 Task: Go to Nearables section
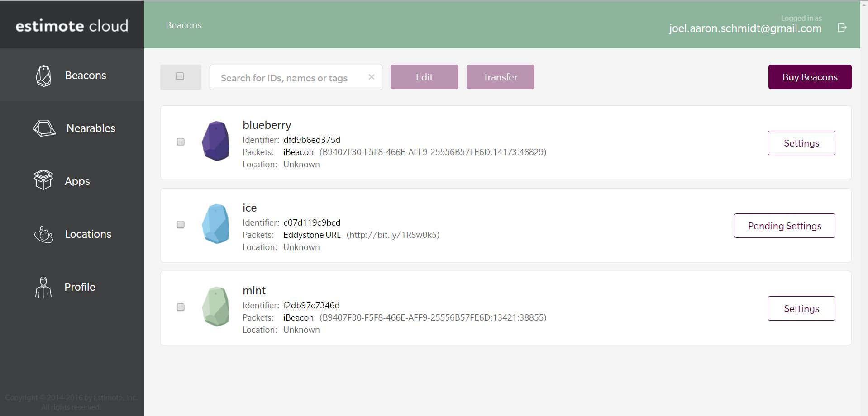91,128
